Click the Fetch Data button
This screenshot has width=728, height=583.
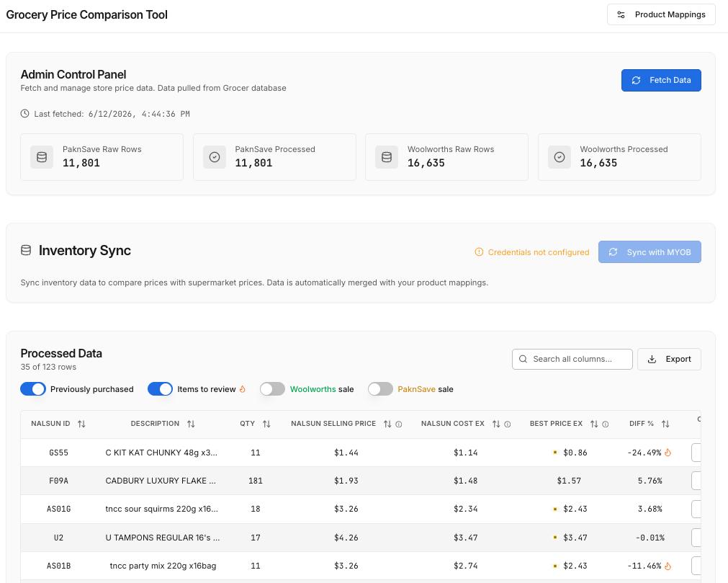[661, 80]
